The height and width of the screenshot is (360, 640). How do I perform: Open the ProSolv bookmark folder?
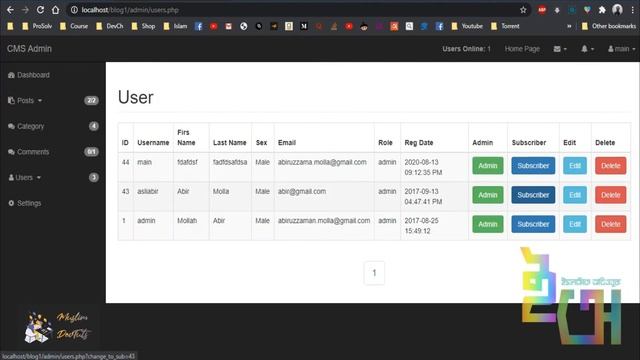37,26
